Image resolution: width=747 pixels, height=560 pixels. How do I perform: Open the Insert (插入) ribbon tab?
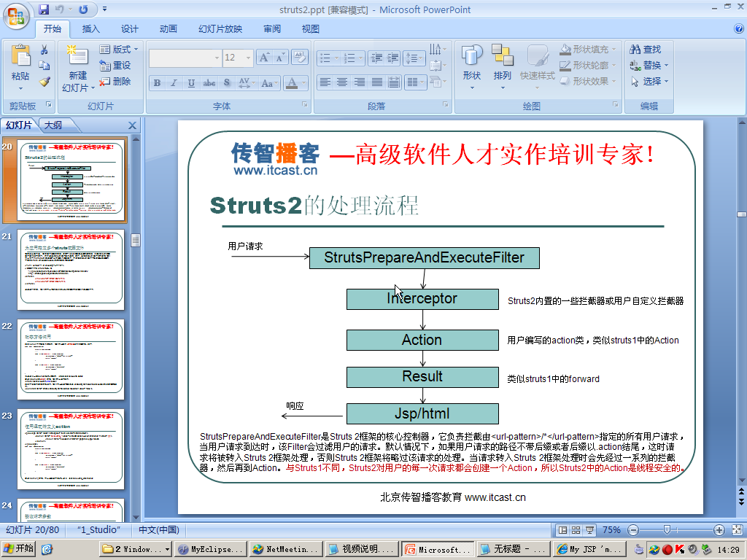click(90, 28)
